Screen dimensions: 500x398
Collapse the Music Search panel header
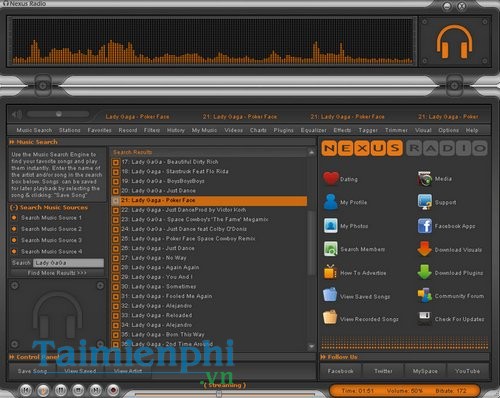(x=12, y=142)
